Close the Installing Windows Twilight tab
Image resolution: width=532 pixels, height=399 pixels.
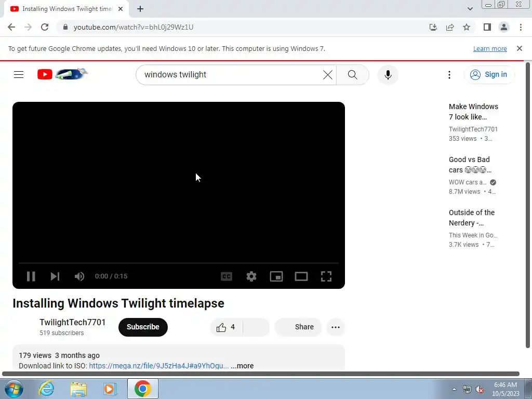point(121,9)
